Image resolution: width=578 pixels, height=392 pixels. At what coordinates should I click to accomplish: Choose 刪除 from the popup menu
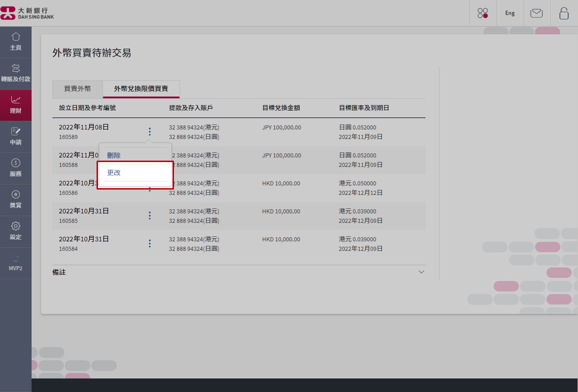(x=114, y=155)
